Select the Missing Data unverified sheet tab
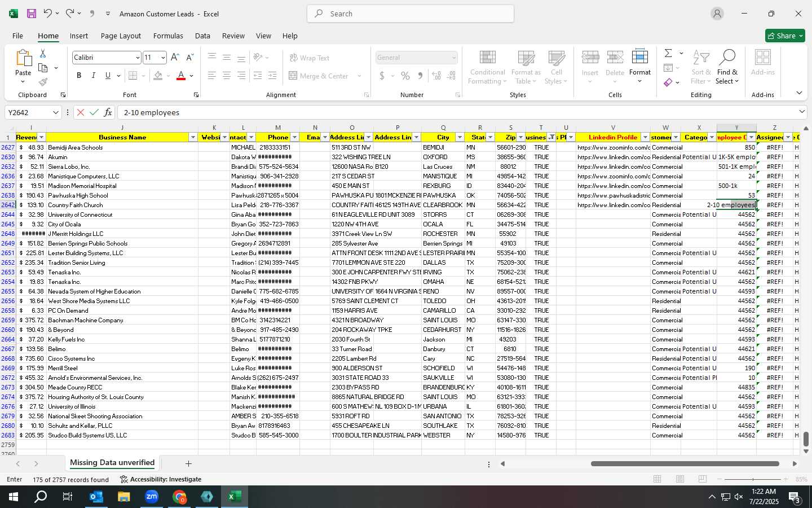This screenshot has width=812, height=508. [112, 463]
